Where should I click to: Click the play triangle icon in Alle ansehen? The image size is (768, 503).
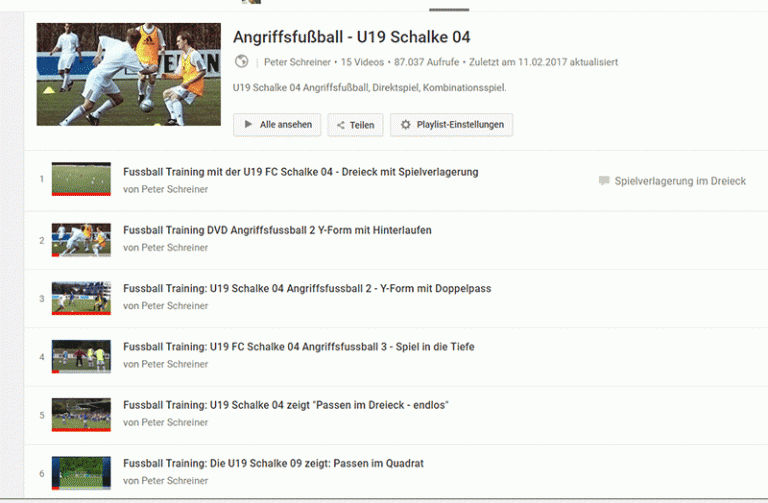pyautogui.click(x=248, y=124)
